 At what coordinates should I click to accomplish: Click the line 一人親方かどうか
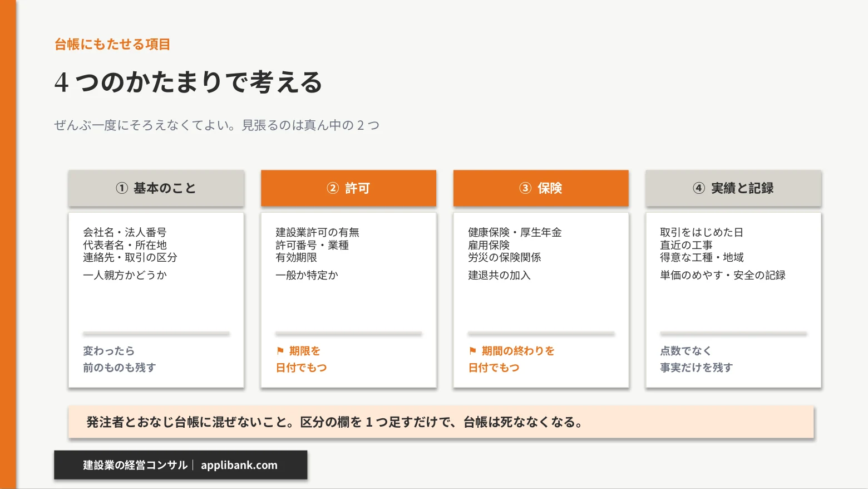click(125, 275)
